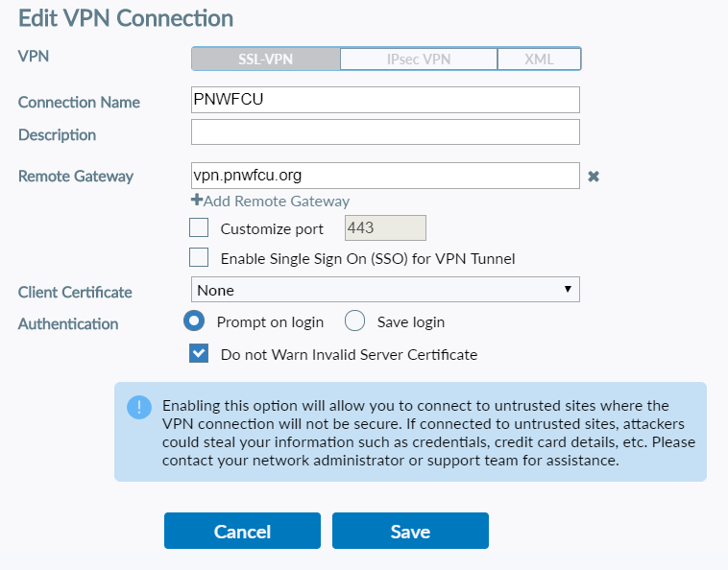Click into the empty Description field
This screenshot has height=570, width=728.
point(385,132)
